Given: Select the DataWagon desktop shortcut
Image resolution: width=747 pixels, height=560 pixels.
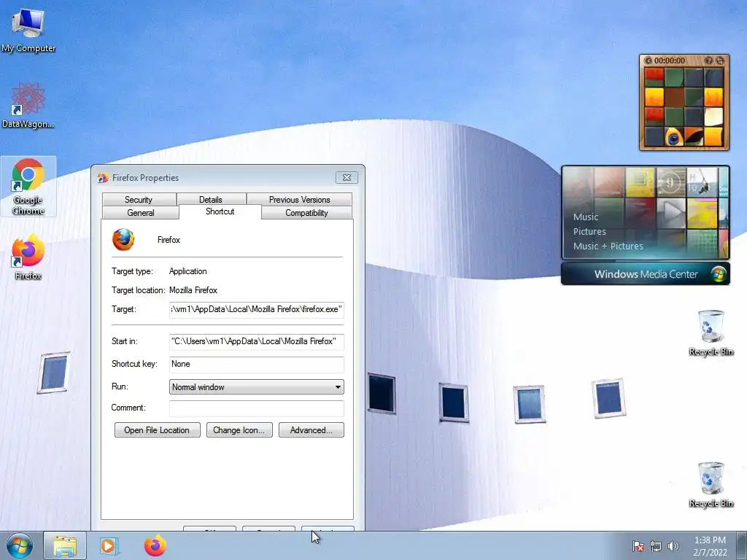Looking at the screenshot, I should pyautogui.click(x=28, y=106).
